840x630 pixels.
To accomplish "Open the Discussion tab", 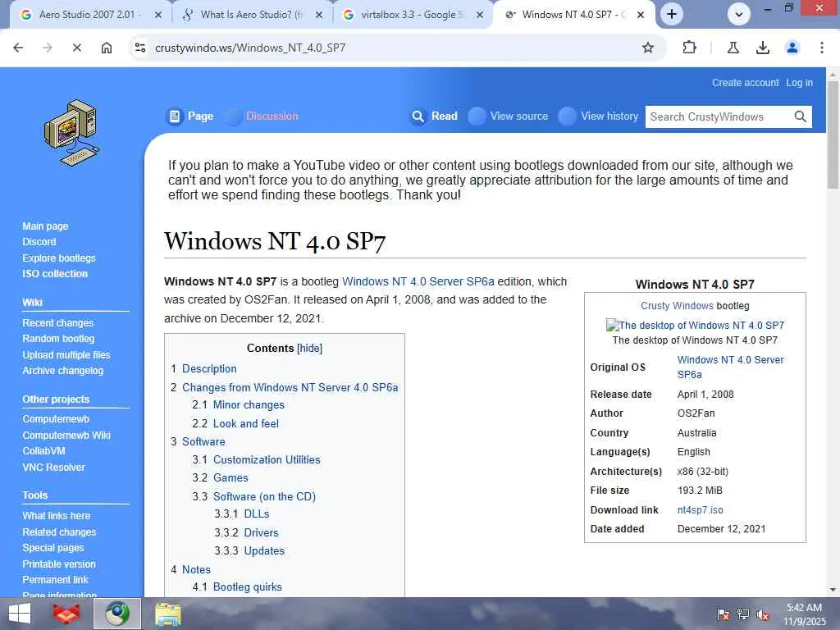I will coord(272,116).
